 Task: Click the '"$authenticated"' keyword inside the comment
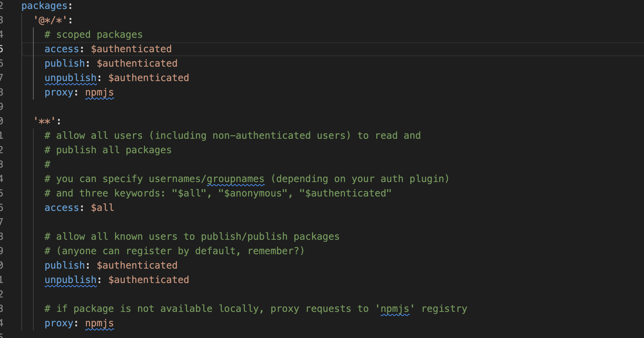click(345, 193)
